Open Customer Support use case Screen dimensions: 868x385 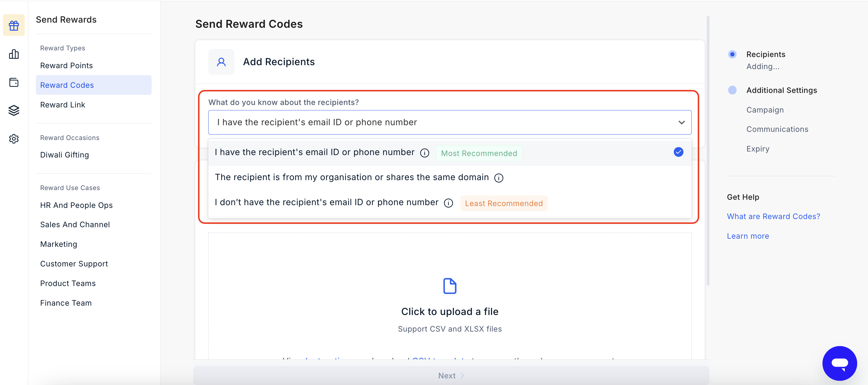coord(94,264)
